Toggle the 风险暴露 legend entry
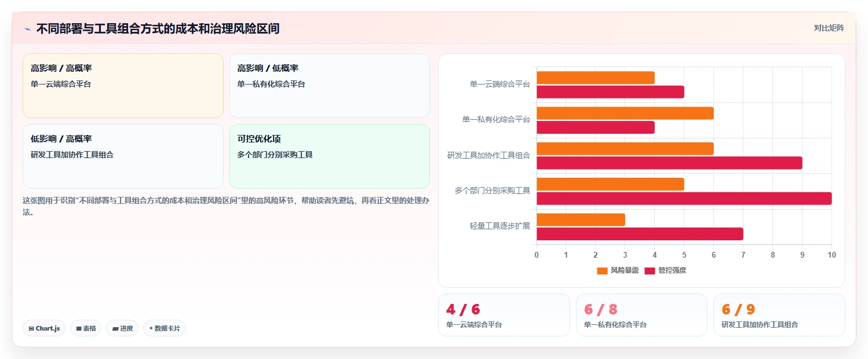Viewport: 868px width, 359px height. pos(618,270)
